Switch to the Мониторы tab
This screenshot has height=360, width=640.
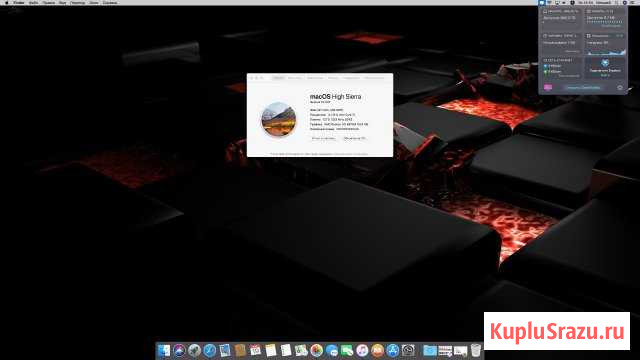[295, 78]
